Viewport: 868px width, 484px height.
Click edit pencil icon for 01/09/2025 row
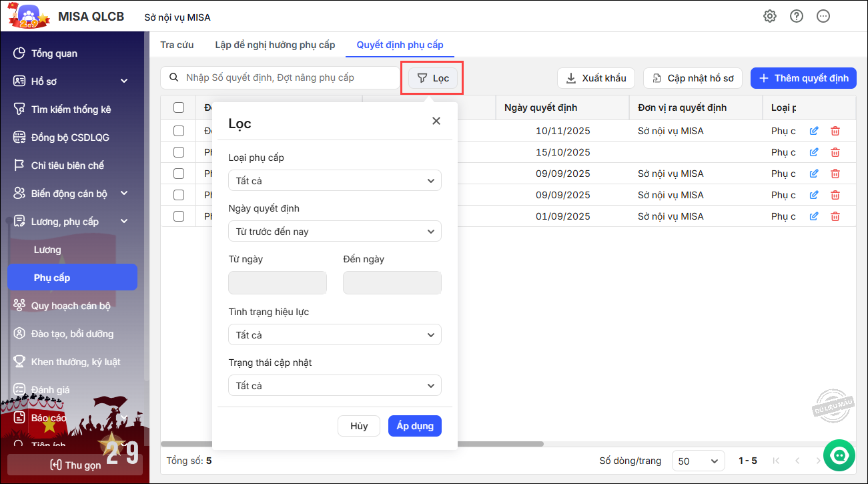point(814,216)
